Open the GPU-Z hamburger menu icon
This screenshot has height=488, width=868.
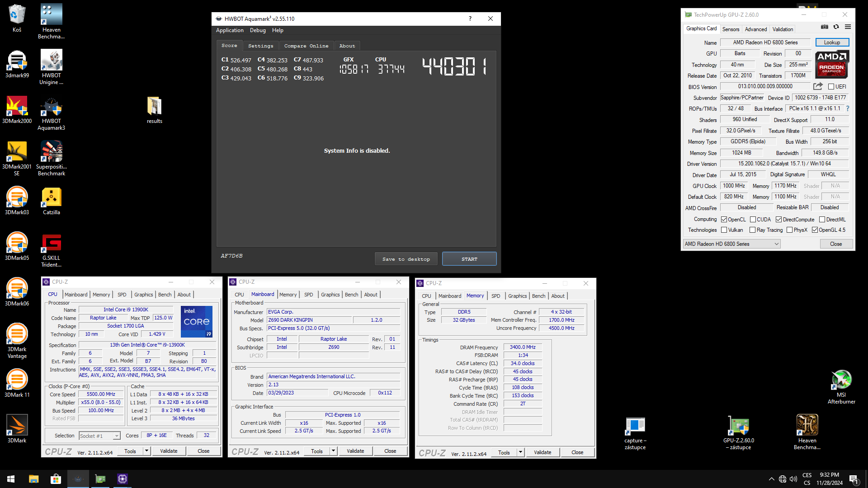click(x=848, y=27)
